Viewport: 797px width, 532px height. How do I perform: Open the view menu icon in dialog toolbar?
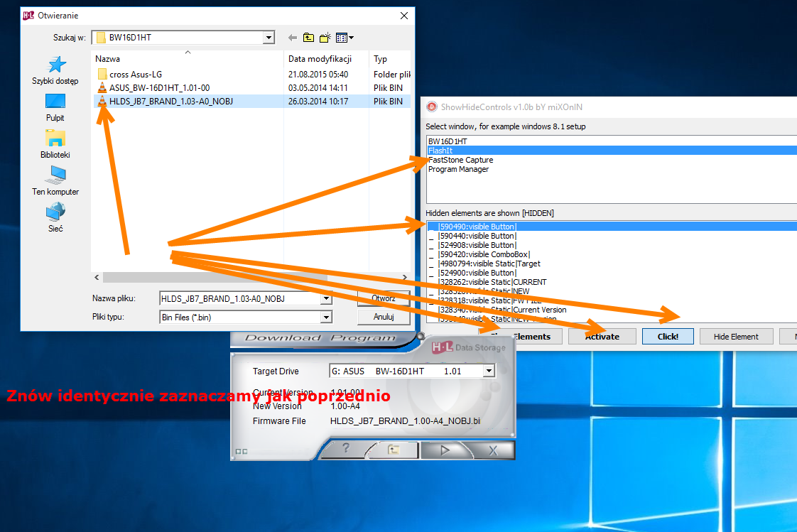345,38
